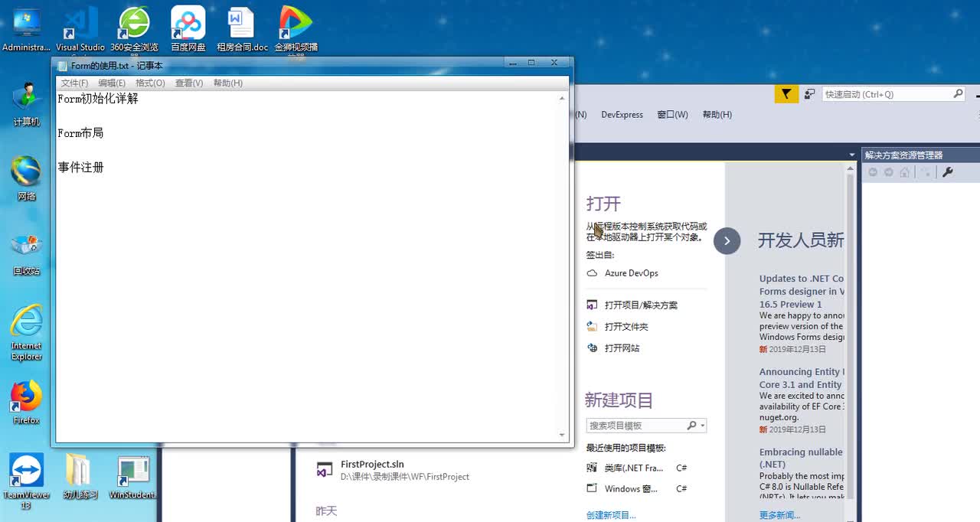This screenshot has width=980, height=522.
Task: Click Solution Explorer home icon
Action: [x=905, y=172]
